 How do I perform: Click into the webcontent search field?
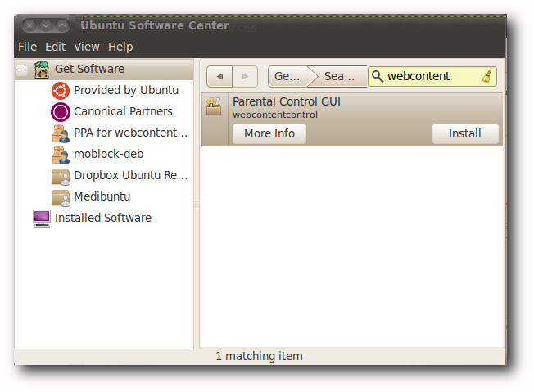(432, 76)
